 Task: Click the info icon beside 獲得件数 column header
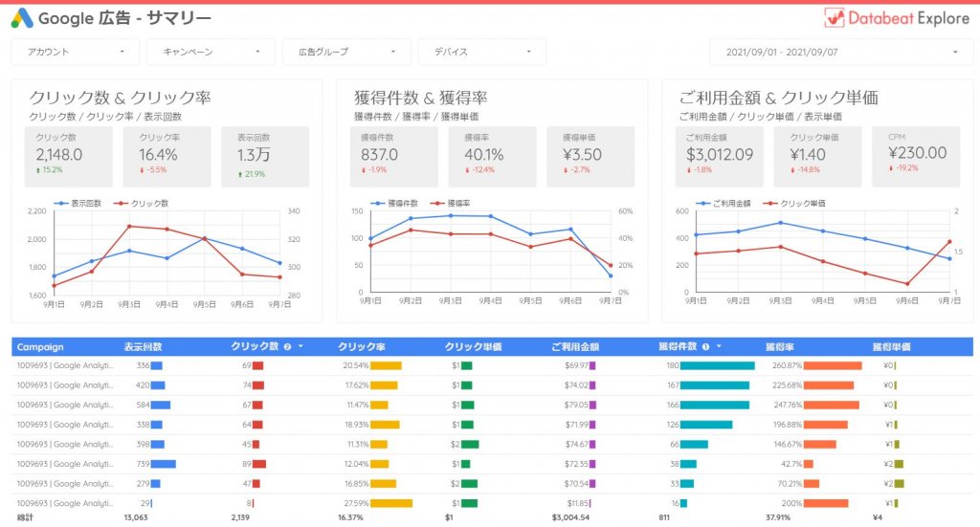[x=705, y=346]
